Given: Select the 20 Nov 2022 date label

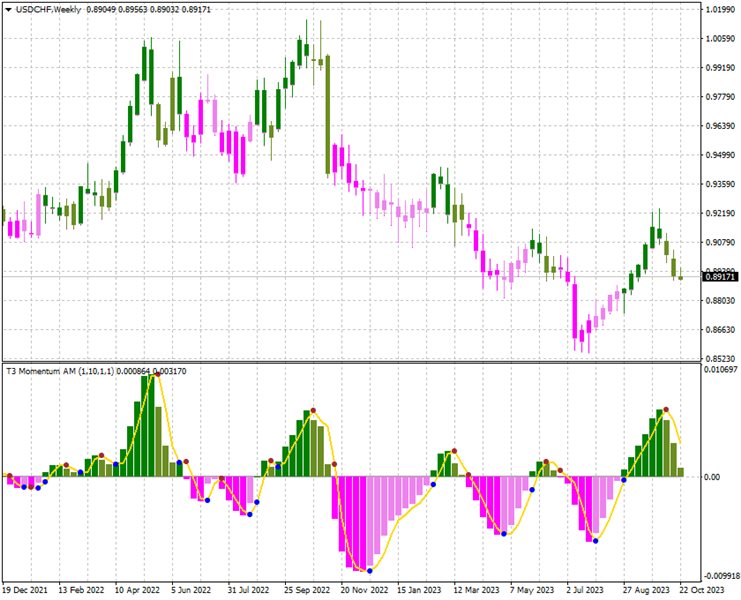Looking at the screenshot, I should [x=364, y=591].
